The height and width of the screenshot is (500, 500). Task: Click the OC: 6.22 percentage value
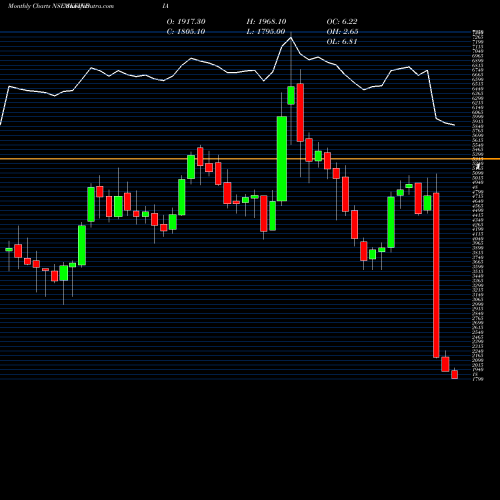(342, 22)
